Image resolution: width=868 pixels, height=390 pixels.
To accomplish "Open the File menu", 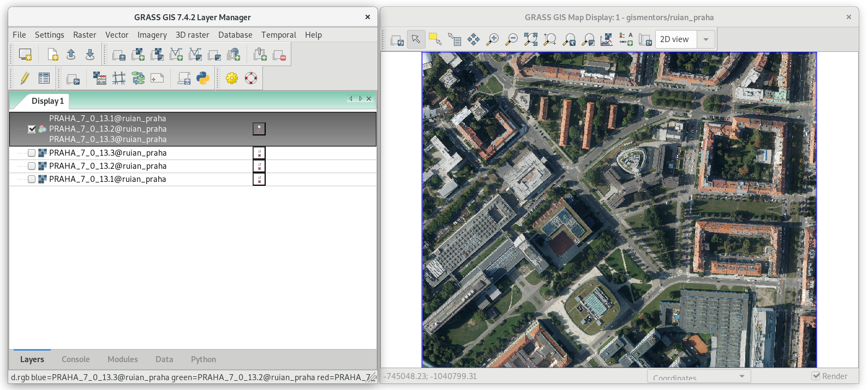I will point(19,34).
